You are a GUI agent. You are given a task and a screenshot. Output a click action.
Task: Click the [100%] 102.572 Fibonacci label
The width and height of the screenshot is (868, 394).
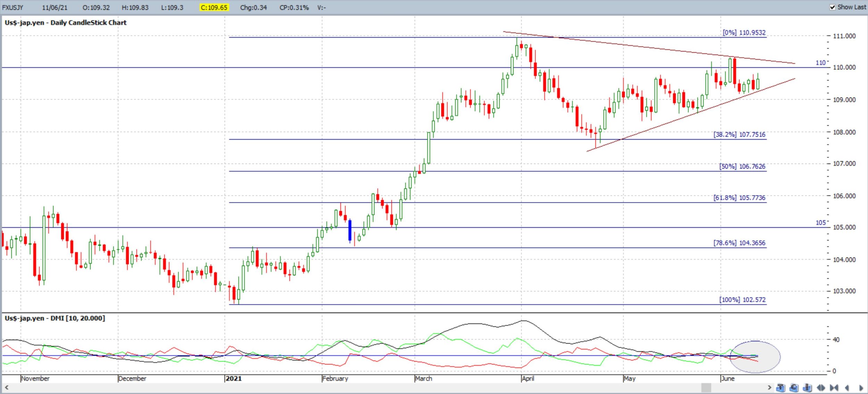click(742, 300)
